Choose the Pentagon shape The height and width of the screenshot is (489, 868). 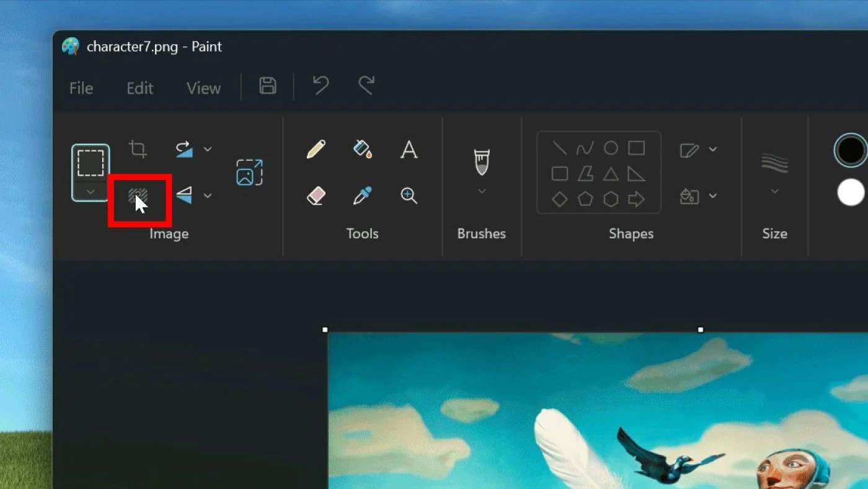pos(585,199)
